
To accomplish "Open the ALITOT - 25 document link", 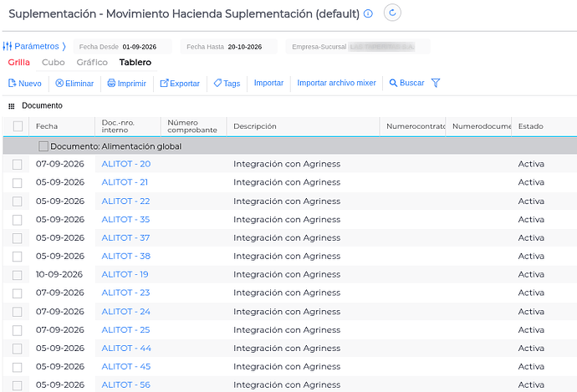I will click(125, 330).
